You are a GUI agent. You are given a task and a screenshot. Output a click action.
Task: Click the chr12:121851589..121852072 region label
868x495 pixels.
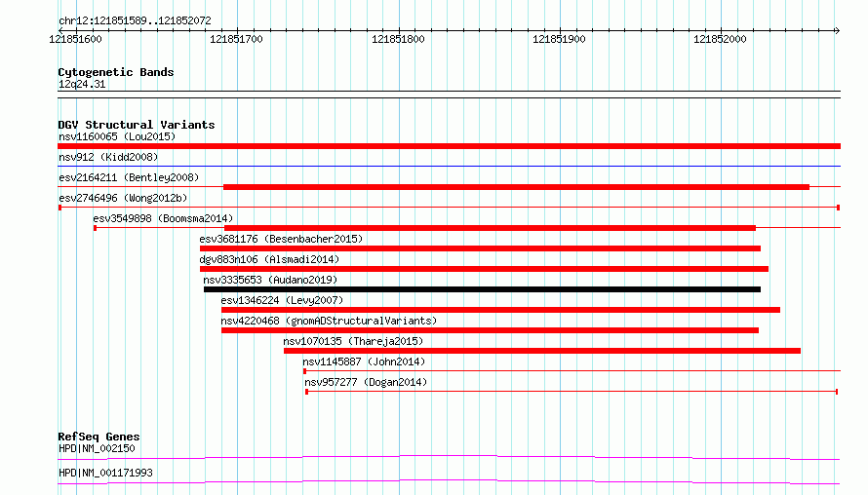[x=135, y=20]
